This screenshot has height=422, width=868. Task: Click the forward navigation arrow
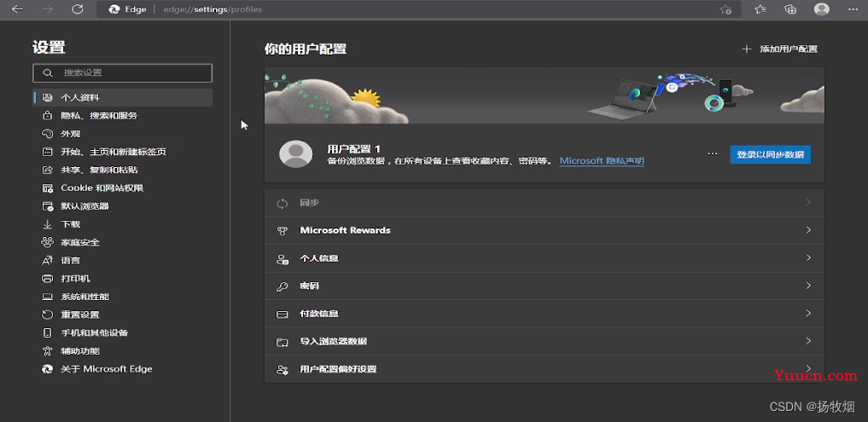(x=48, y=9)
